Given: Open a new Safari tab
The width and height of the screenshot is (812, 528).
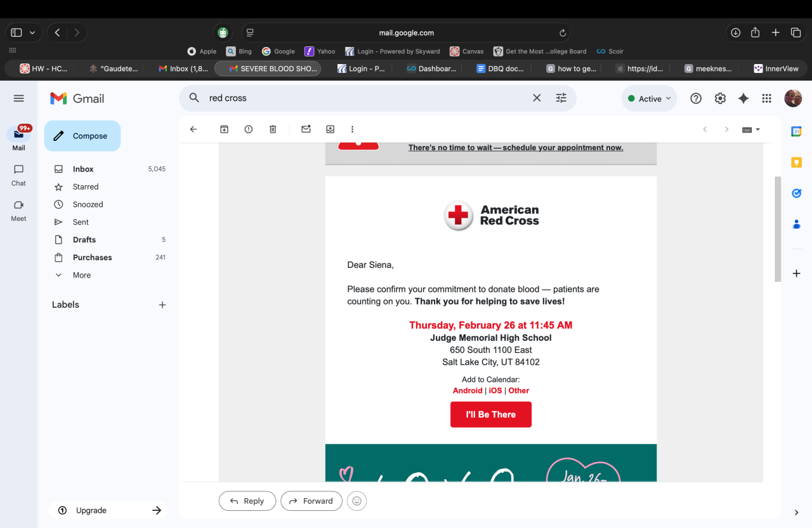Looking at the screenshot, I should (776, 32).
